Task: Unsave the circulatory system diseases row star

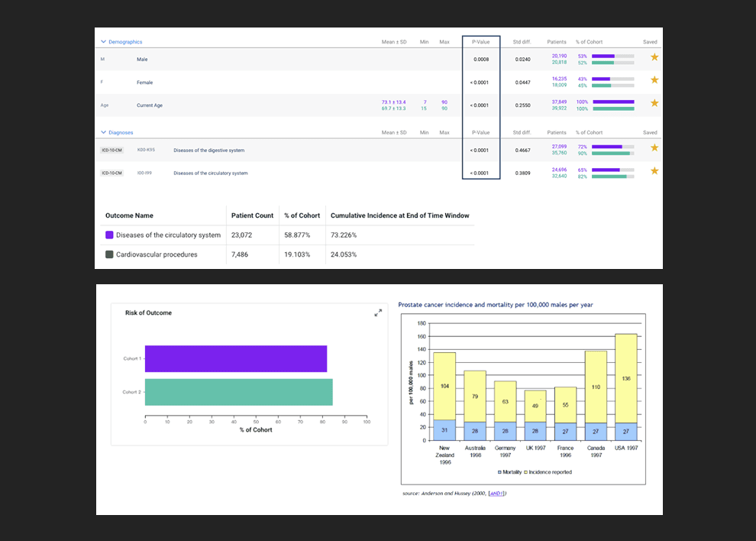Action: 654,171
